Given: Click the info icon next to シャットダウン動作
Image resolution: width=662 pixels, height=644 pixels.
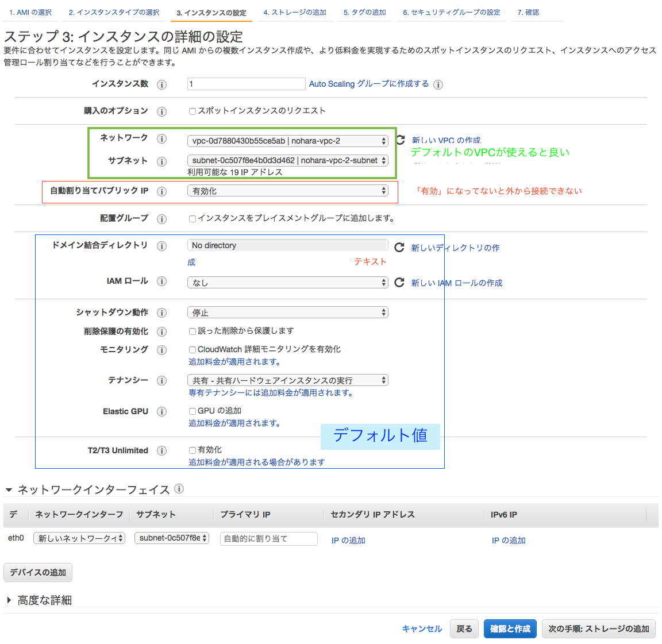Looking at the screenshot, I should pyautogui.click(x=161, y=313).
